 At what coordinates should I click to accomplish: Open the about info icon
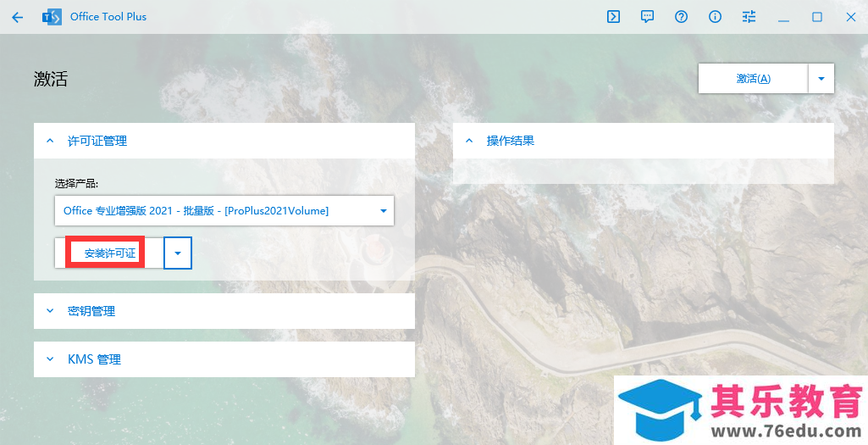pos(716,17)
